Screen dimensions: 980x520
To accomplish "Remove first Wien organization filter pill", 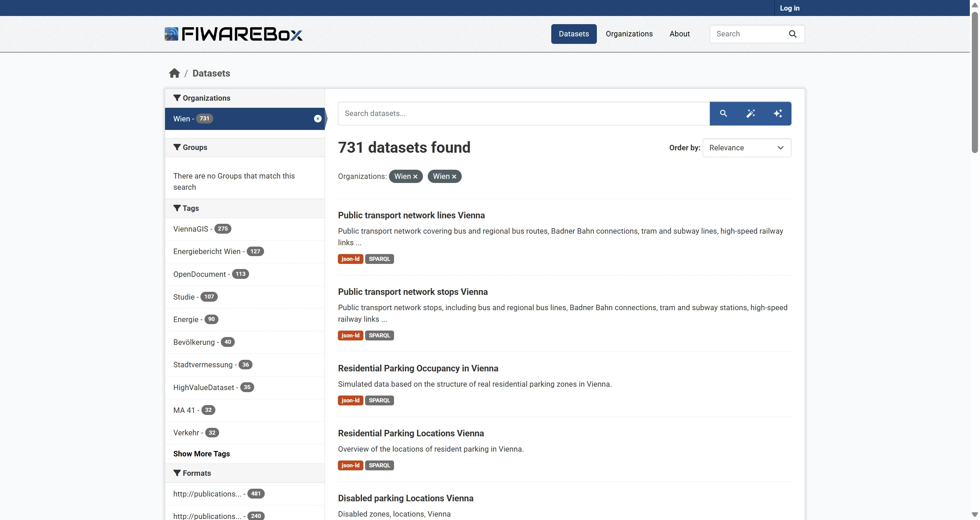I will [415, 177].
